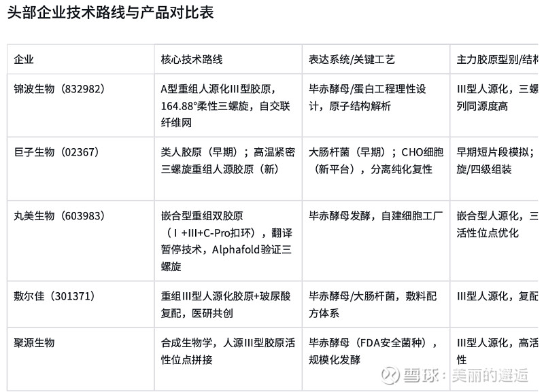The height and width of the screenshot is (392, 544).
Task: Click the 丸美生物（603983）cell
Action: tap(80, 241)
